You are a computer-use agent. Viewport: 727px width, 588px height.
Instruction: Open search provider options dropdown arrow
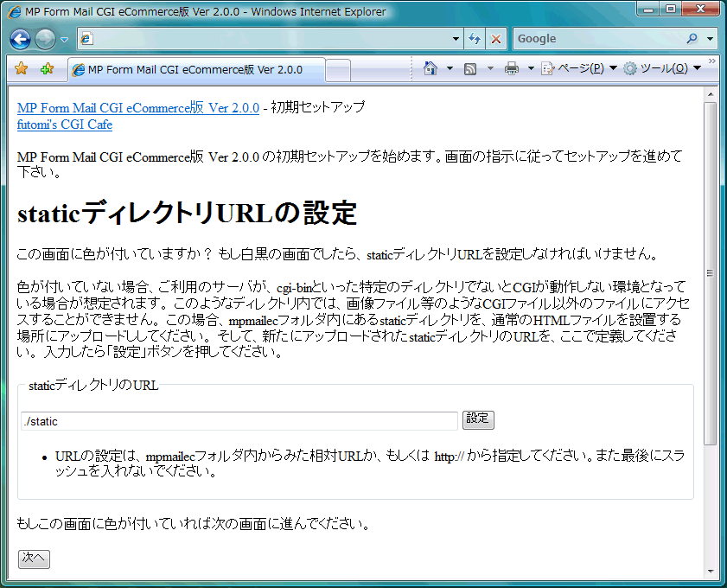(x=711, y=39)
